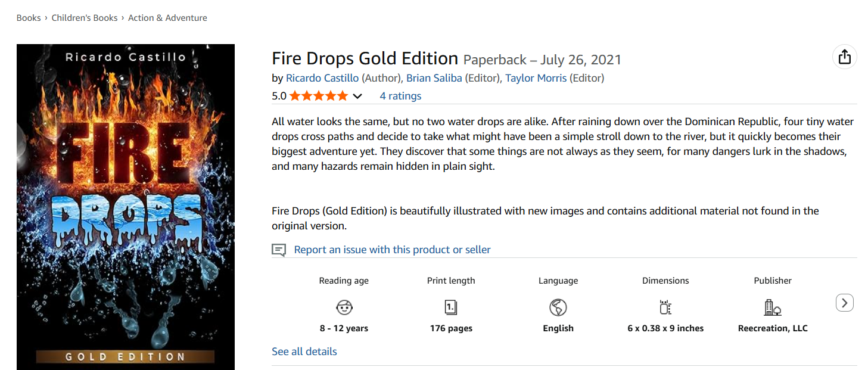868x370 pixels.
Task: Go to Books breadcrumb
Action: click(29, 18)
